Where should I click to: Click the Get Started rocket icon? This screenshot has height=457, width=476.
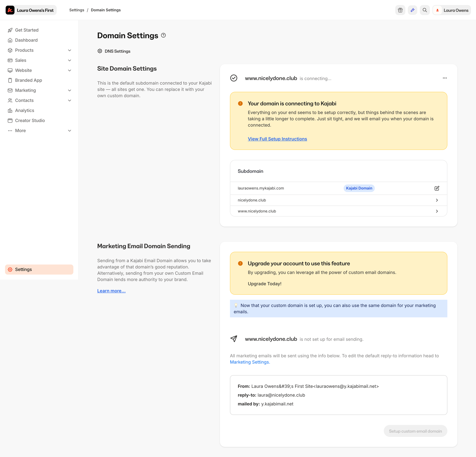(x=10, y=30)
